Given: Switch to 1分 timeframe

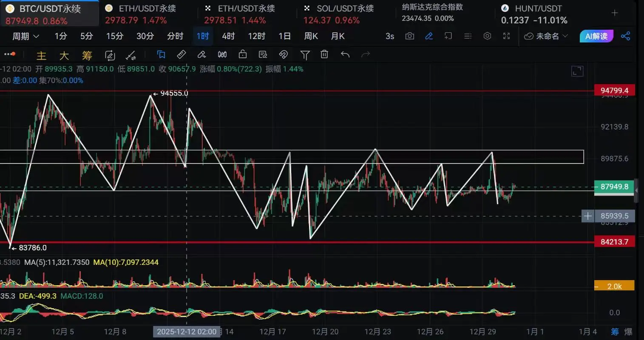Looking at the screenshot, I should 61,36.
